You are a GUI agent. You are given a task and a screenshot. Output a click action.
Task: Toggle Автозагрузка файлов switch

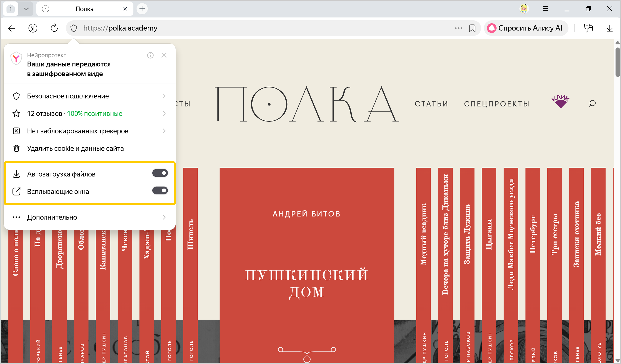point(160,173)
